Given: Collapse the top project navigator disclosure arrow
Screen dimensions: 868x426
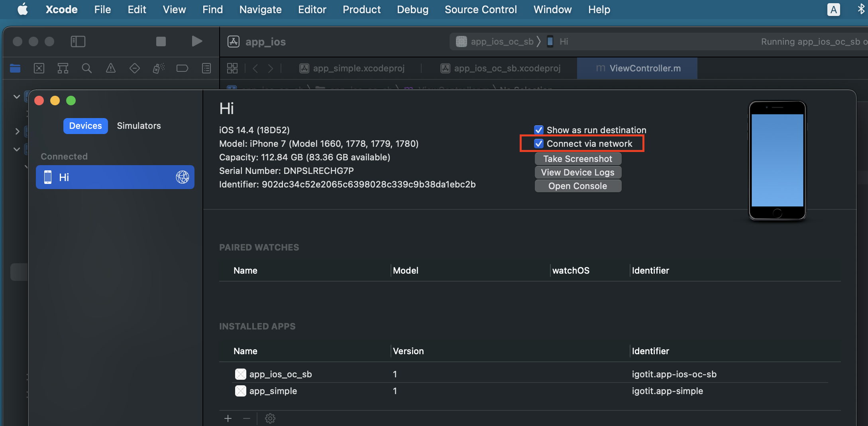Looking at the screenshot, I should [x=17, y=97].
